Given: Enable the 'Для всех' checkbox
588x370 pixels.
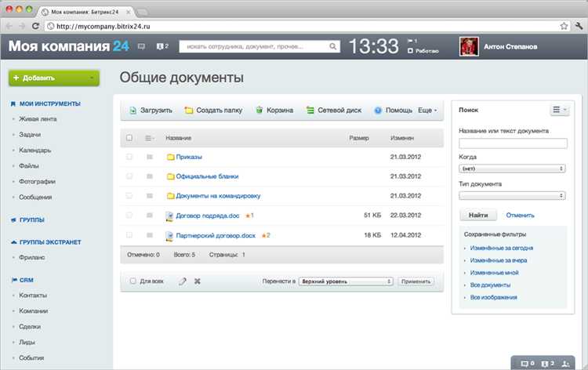Looking at the screenshot, I should [x=133, y=281].
